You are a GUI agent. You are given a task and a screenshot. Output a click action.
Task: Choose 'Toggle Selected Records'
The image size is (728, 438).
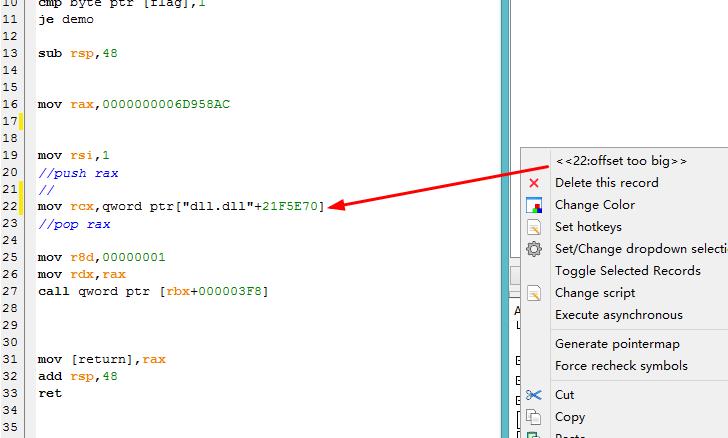point(628,271)
